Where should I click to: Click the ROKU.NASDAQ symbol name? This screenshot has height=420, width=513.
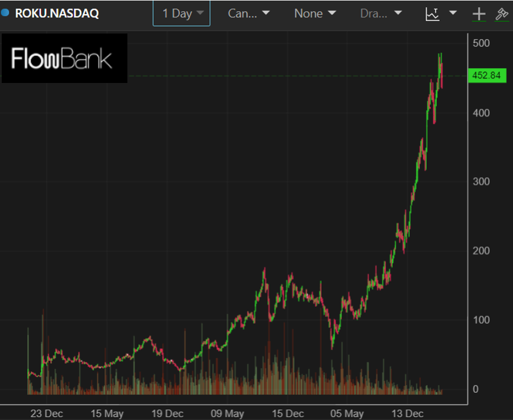tap(57, 13)
